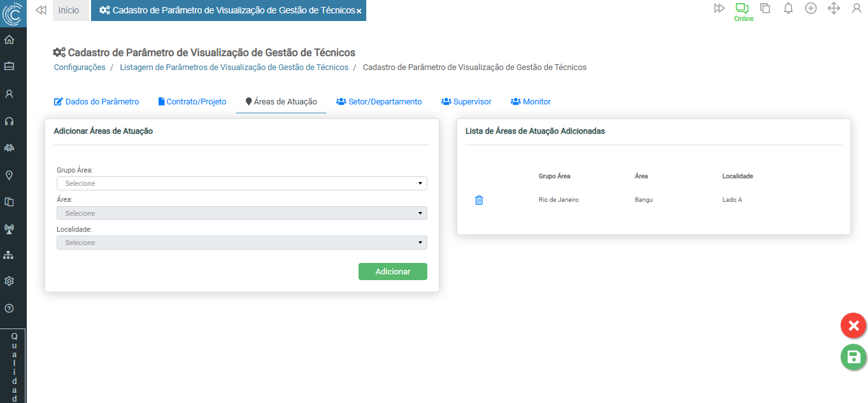Open the settings gear icon in sidebar

[10, 281]
